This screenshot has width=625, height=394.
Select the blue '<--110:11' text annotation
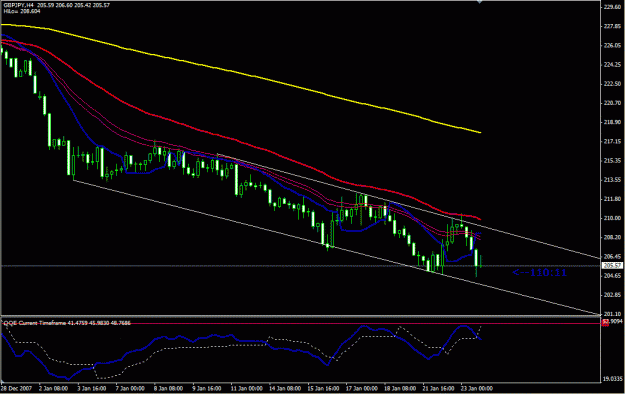(539, 273)
